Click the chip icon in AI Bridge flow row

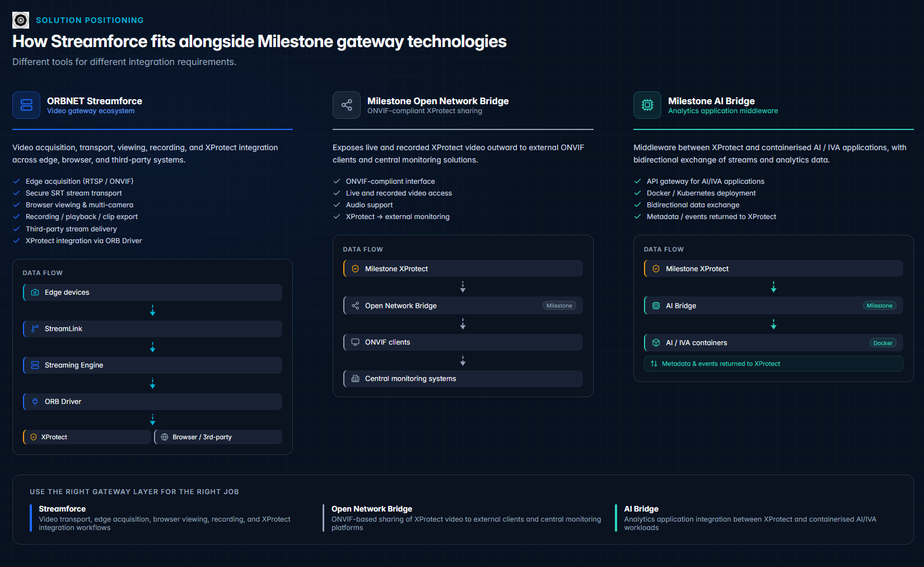coord(656,306)
